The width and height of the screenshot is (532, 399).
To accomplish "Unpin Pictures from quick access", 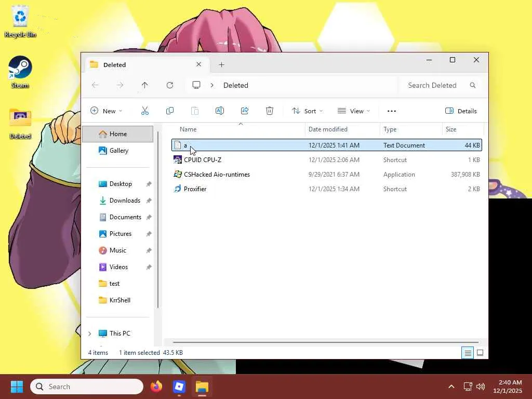I will 149,234.
